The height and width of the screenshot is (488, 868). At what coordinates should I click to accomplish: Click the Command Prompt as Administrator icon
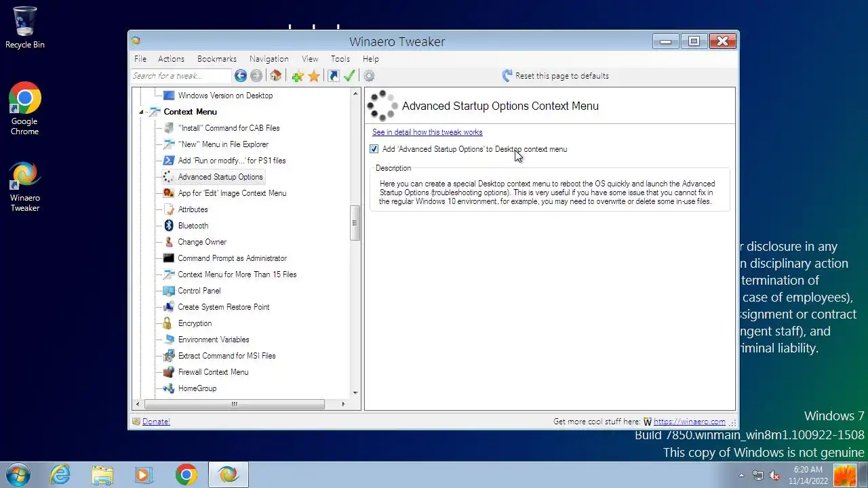tap(169, 258)
